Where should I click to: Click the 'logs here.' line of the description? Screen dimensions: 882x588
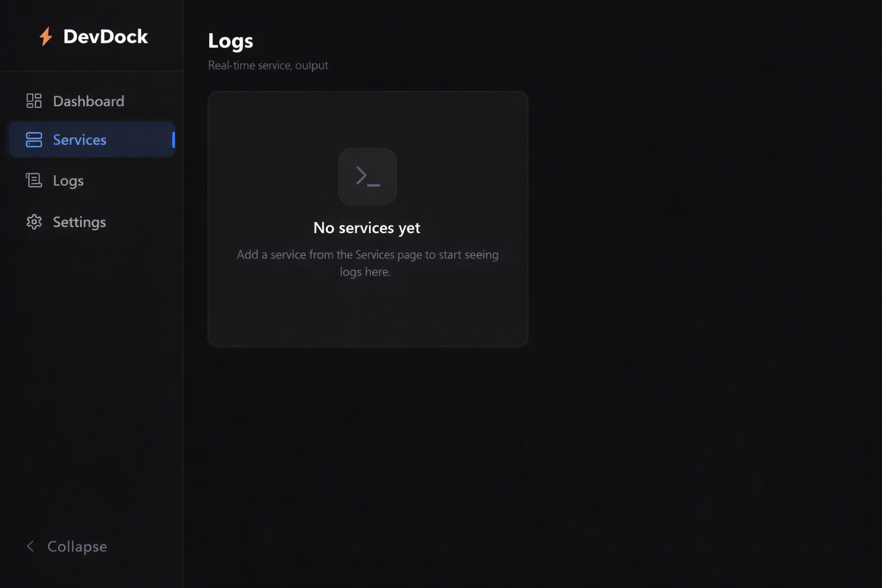point(365,272)
